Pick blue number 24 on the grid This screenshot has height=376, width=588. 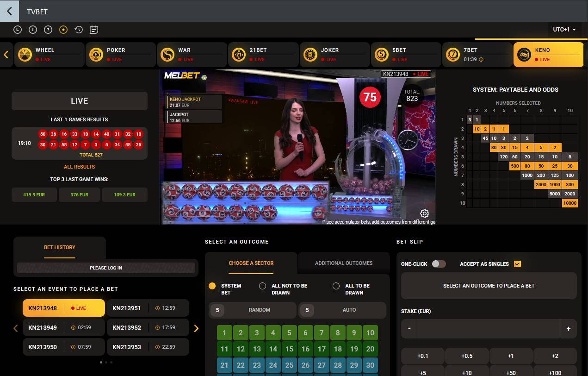(273, 365)
